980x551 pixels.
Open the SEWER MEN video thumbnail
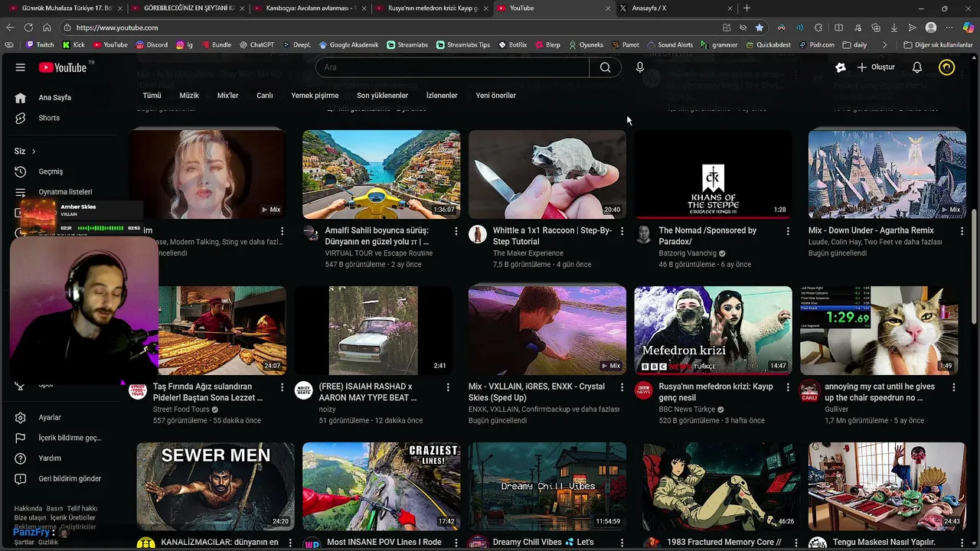(x=215, y=487)
